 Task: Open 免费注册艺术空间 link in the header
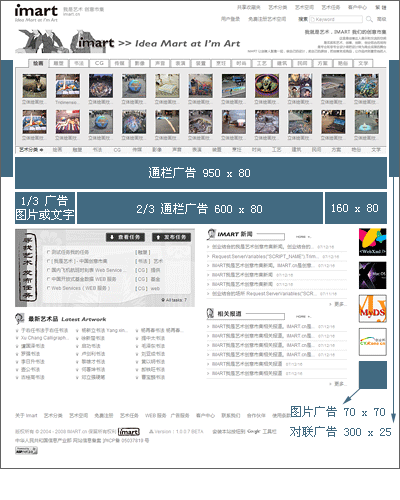click(x=267, y=19)
